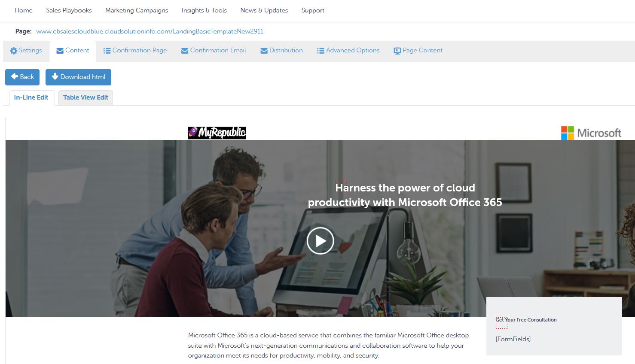Screen dimensions: 635x364
Task: Click the Confirmation Email envelope icon
Action: click(185, 51)
